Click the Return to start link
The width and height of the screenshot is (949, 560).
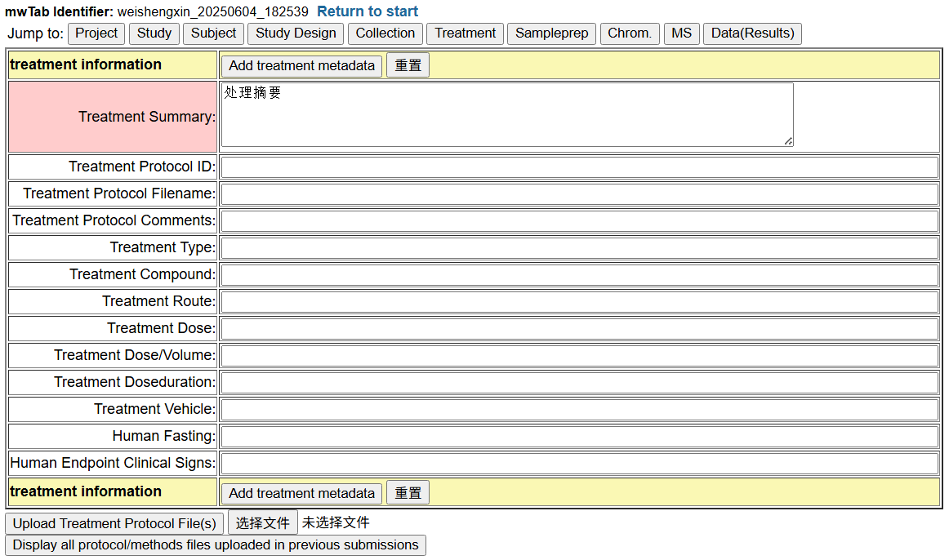click(x=368, y=11)
